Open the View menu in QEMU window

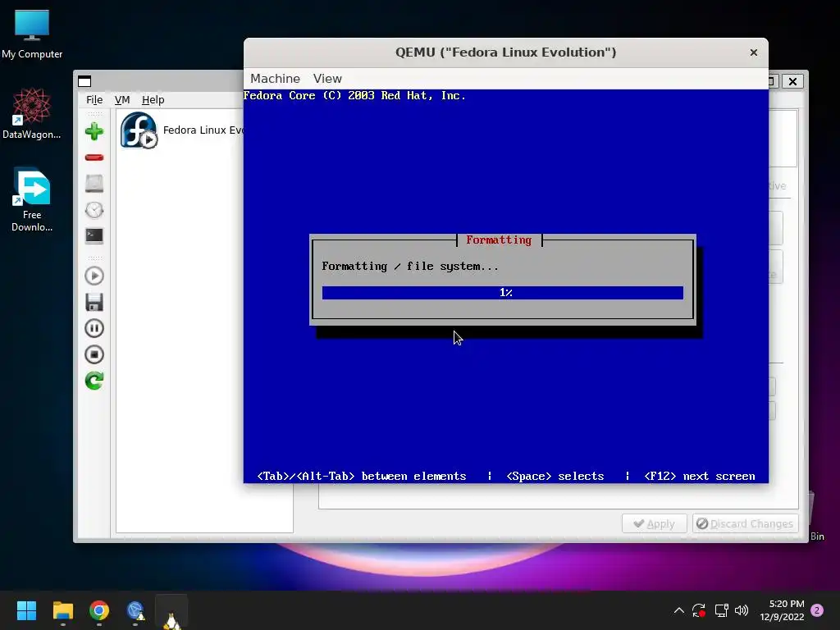[327, 79]
